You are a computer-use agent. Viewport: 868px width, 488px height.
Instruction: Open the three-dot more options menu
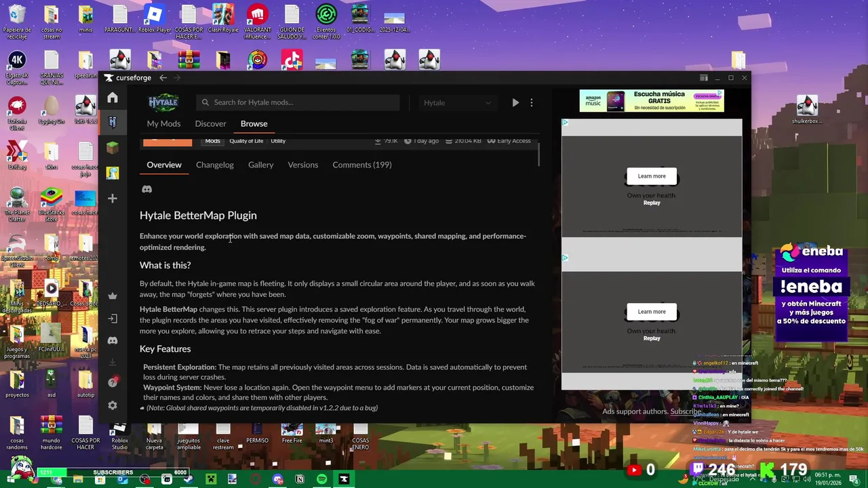click(532, 102)
